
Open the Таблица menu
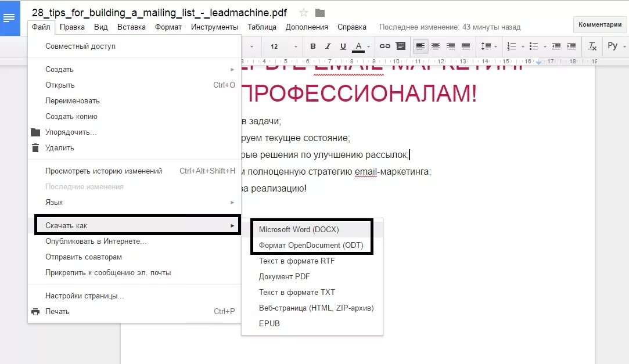261,27
